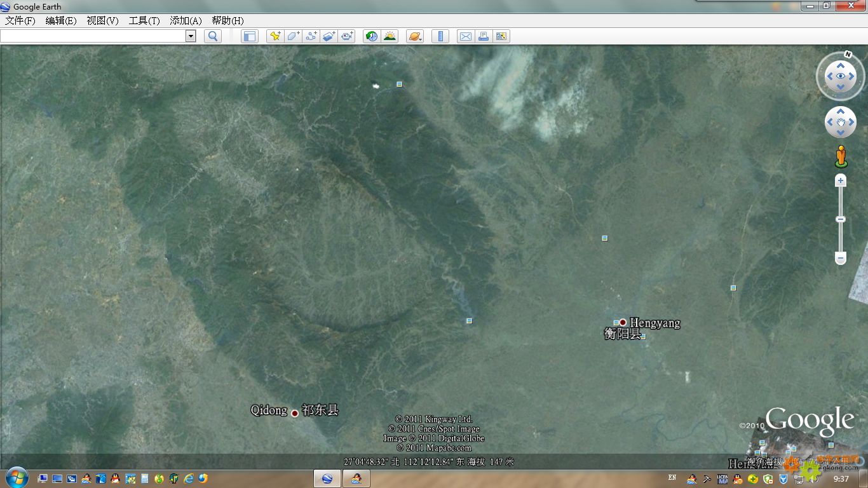This screenshot has height=488, width=868.
Task: Click the hand center of move joystick
Action: tap(841, 122)
